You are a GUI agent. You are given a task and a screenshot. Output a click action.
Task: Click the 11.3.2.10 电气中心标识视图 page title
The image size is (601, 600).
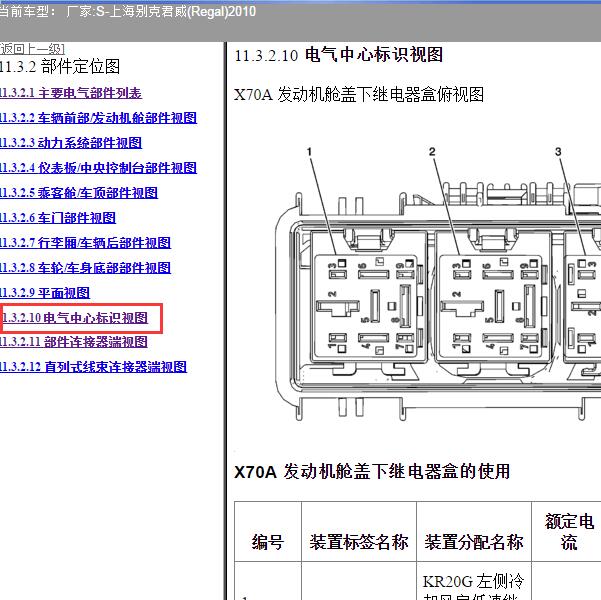pos(339,55)
